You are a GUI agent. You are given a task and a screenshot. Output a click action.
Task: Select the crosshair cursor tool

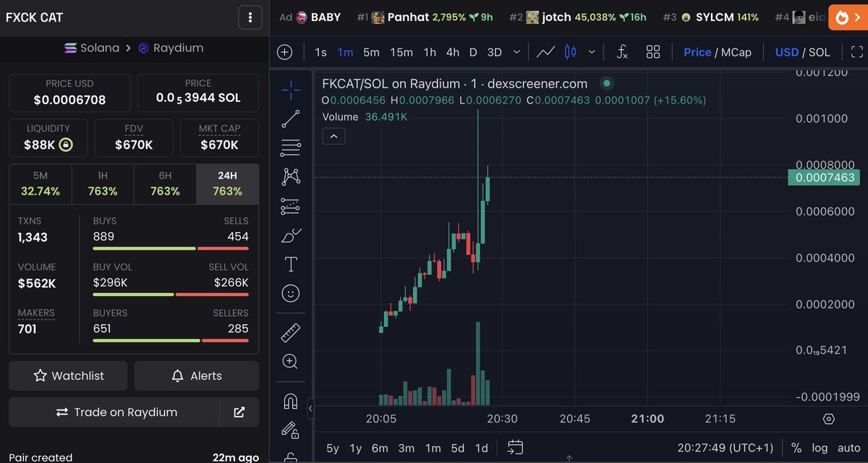point(291,90)
